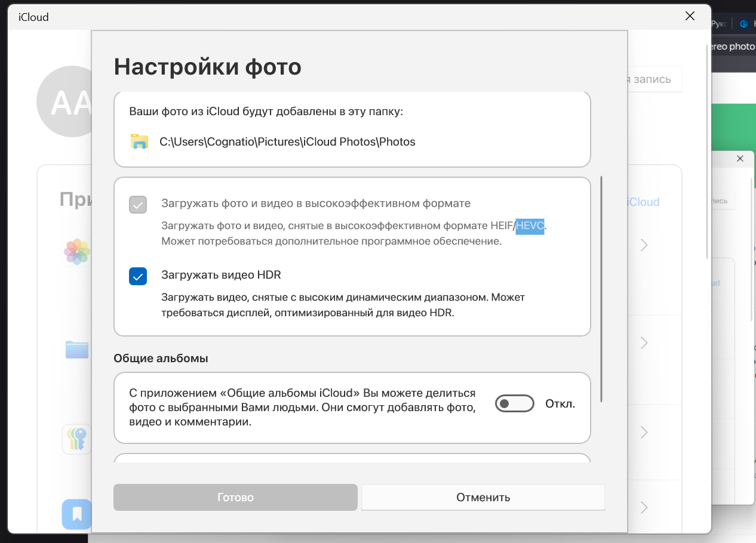Click the Общие альбомы section label
Image resolution: width=756 pixels, height=543 pixels.
[161, 359]
